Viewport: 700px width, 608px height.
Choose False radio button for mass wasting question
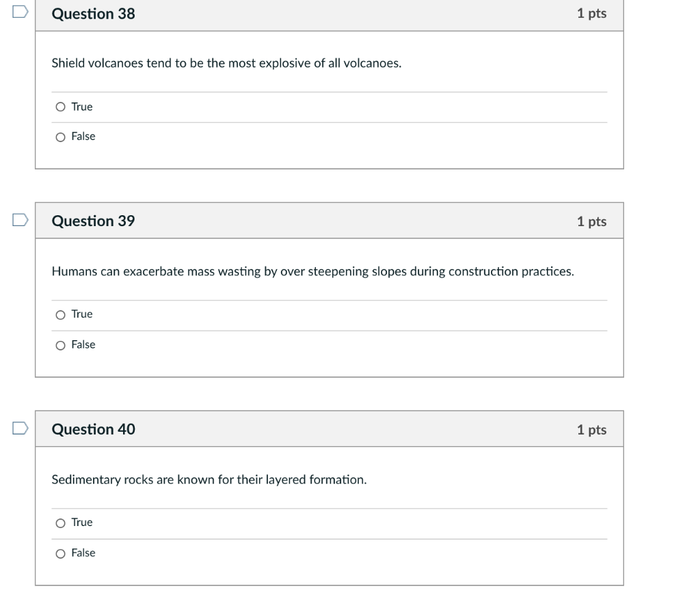(x=60, y=346)
